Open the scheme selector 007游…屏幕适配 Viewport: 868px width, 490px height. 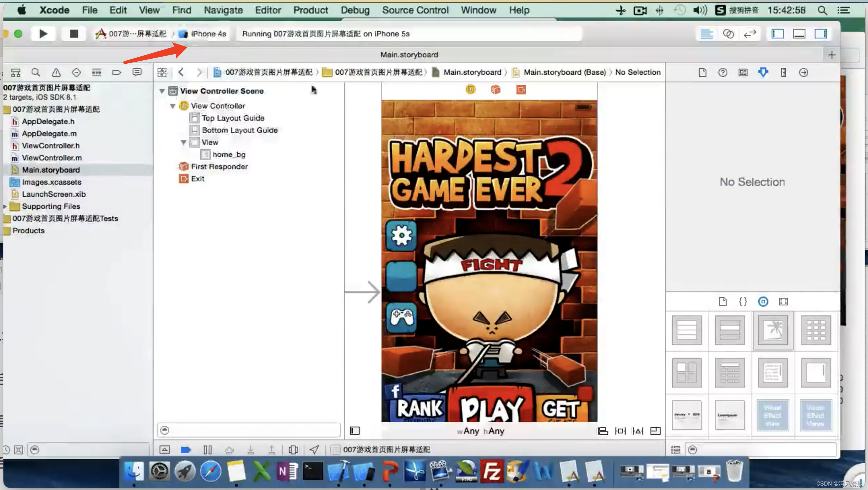click(x=131, y=34)
